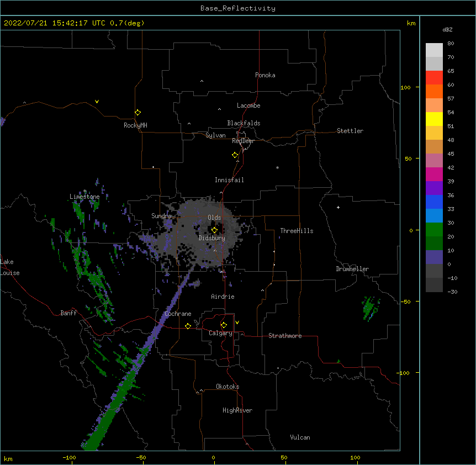Click the Okotoks town label

(228, 387)
